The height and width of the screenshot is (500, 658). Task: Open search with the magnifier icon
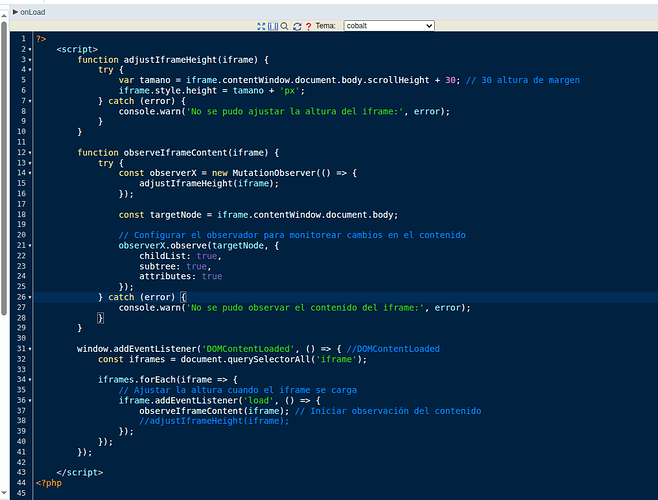coord(284,26)
